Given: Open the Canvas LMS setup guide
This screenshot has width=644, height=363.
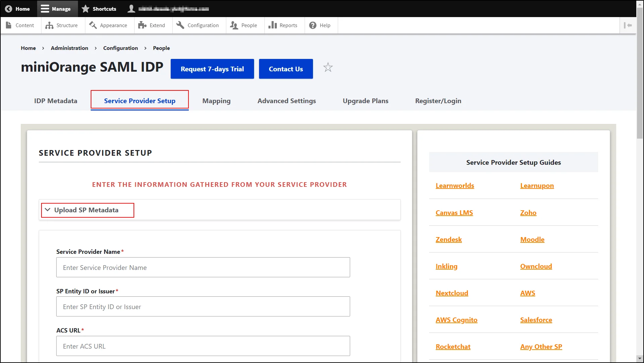Looking at the screenshot, I should pos(454,213).
